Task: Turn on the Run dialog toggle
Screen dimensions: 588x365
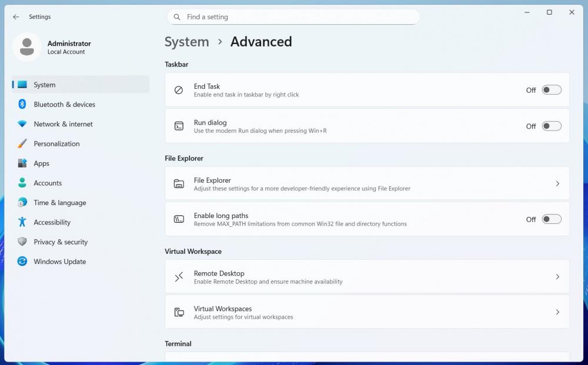Action: (551, 126)
